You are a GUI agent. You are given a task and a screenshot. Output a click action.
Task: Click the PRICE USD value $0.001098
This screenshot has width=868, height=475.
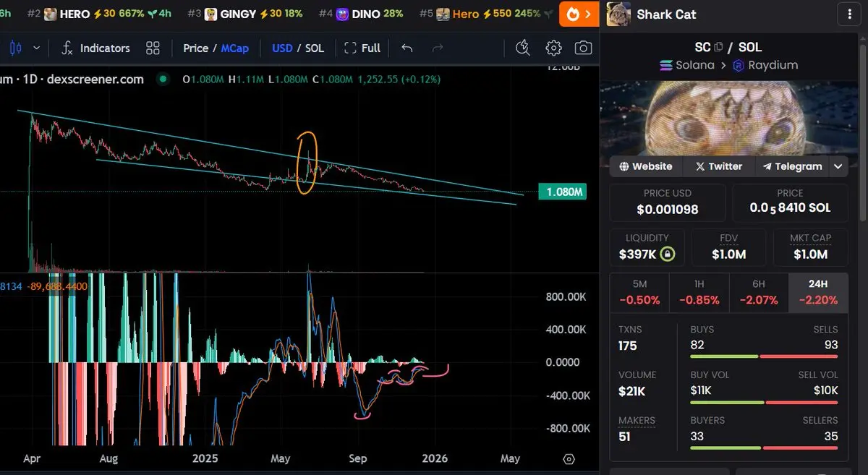coord(668,210)
